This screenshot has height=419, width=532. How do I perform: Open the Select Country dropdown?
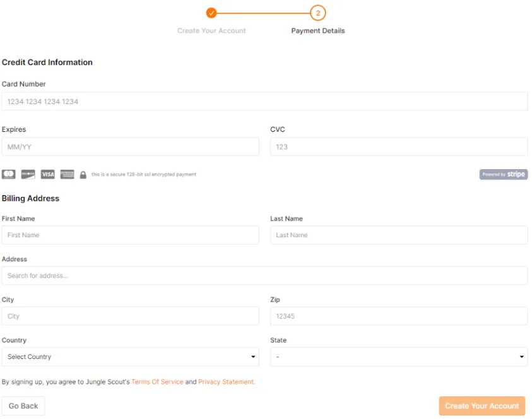[130, 357]
